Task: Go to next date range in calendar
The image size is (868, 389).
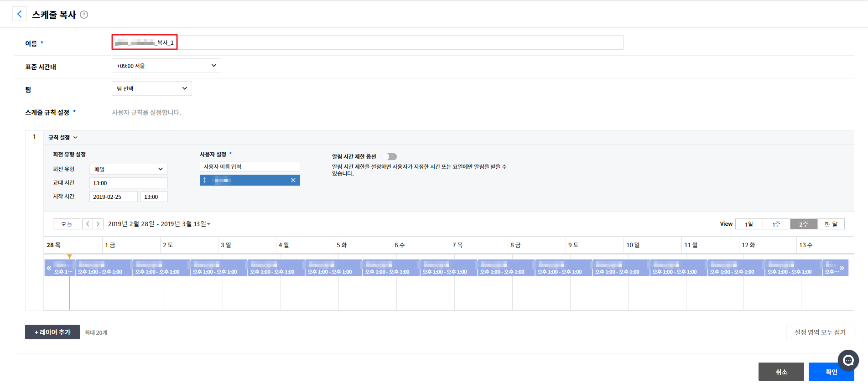Action: pyautogui.click(x=98, y=224)
